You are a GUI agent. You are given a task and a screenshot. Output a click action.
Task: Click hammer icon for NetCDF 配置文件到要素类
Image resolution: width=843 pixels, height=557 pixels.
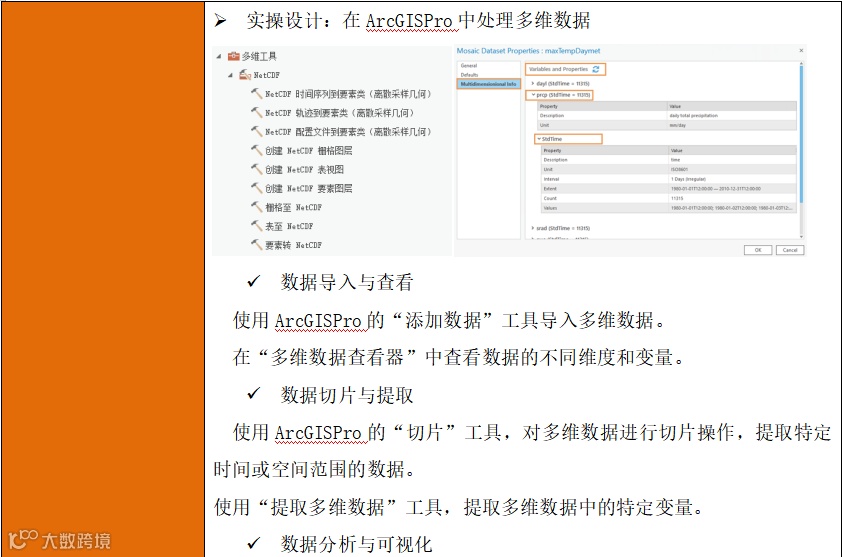pos(256,131)
